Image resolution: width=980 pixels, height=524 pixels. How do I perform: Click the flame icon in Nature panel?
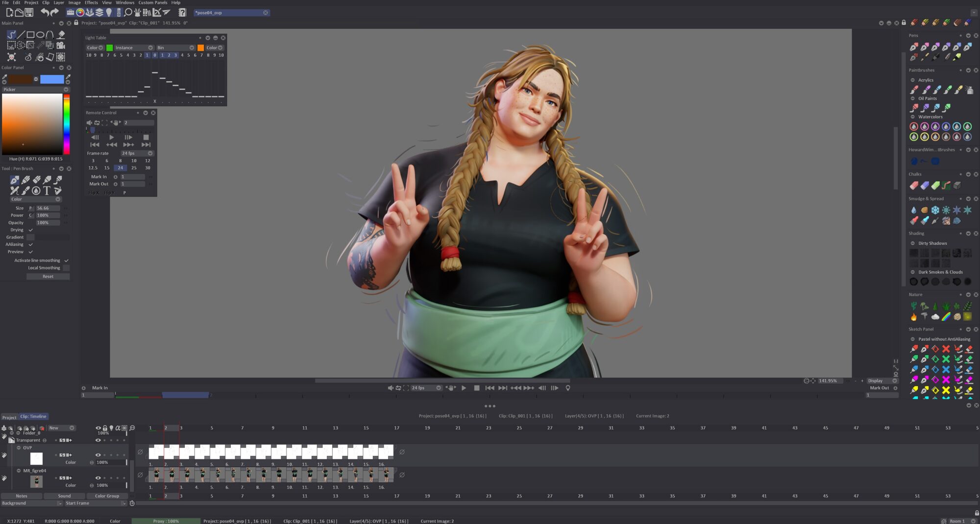point(914,317)
